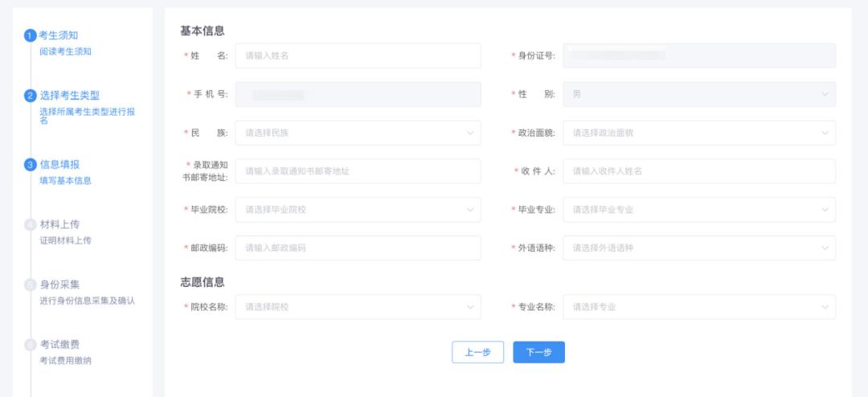Open the 考生须知 step title

pos(58,36)
